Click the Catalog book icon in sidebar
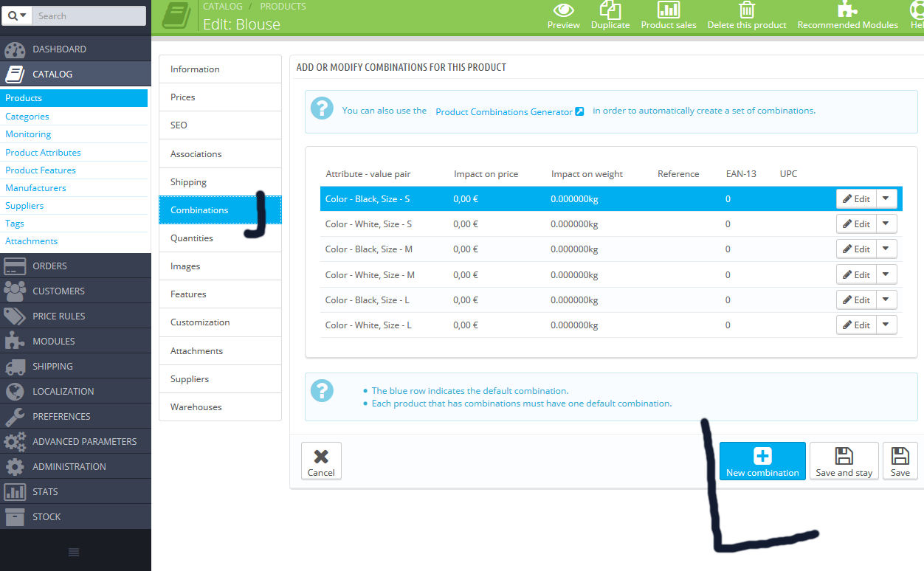This screenshot has height=571, width=924. (x=15, y=75)
